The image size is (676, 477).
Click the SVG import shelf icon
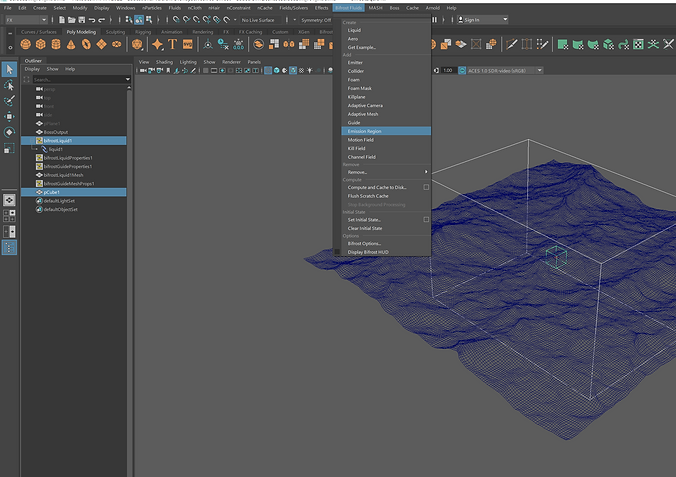click(x=188, y=44)
